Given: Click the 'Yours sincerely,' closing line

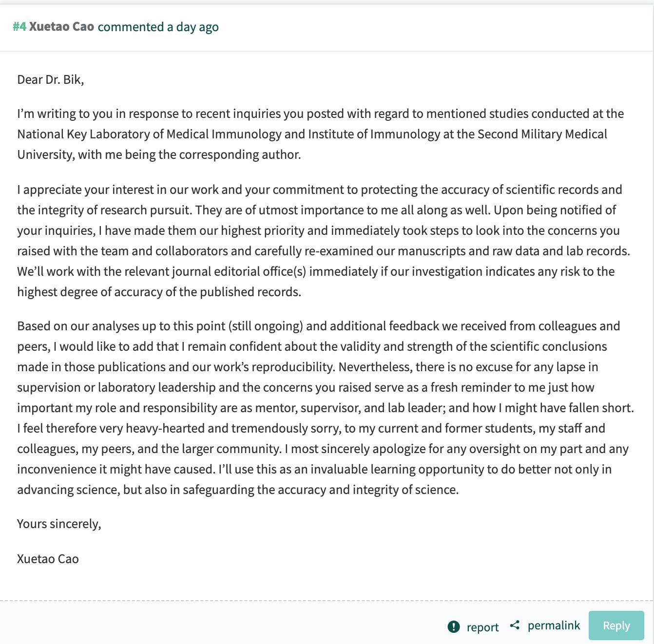Looking at the screenshot, I should (x=59, y=524).
